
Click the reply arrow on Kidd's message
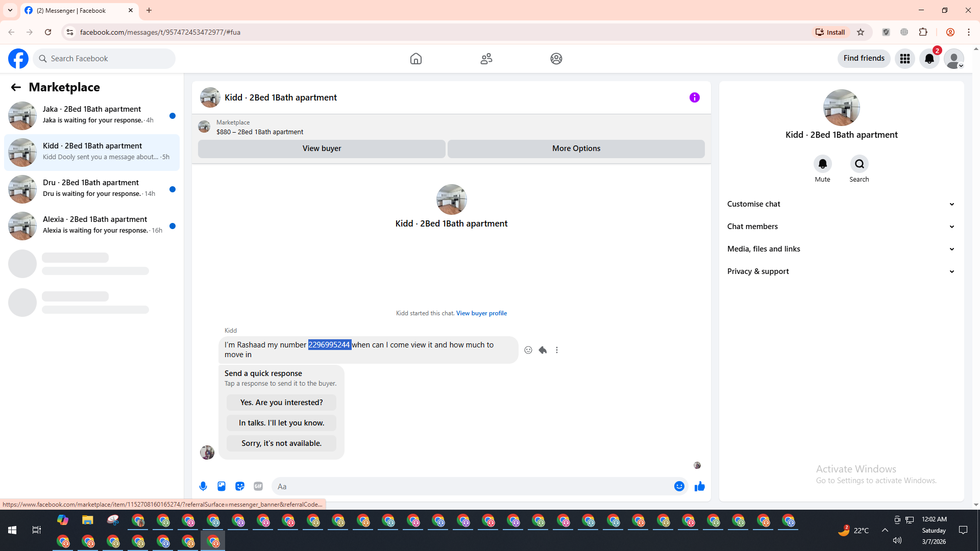543,350
